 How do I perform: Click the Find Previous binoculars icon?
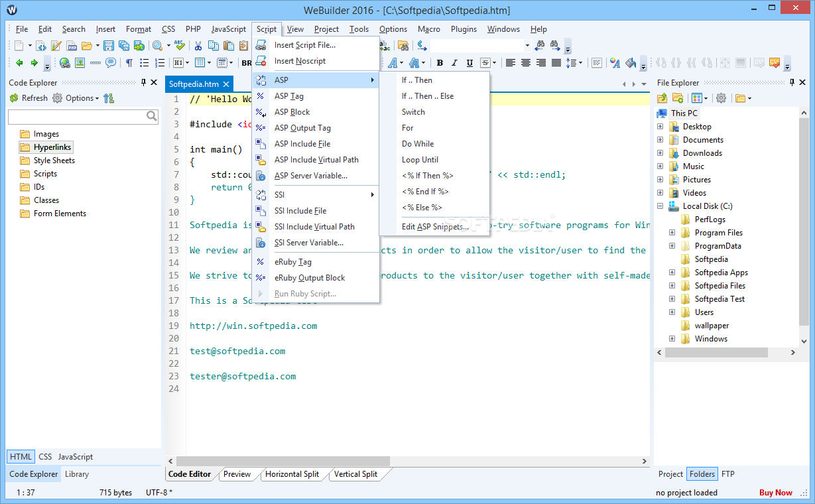click(539, 46)
